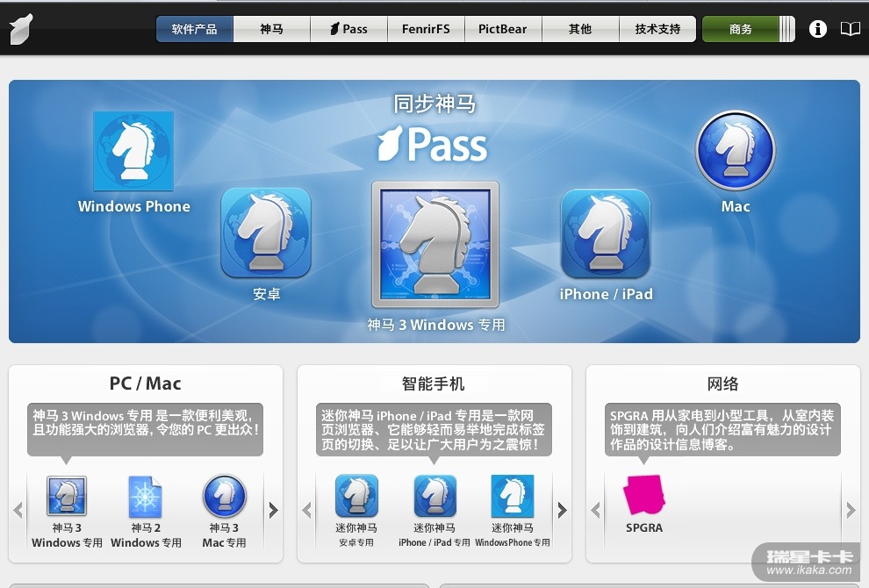Open the 技术支持 navigation tab
Viewport: 869px width, 588px height.
(657, 29)
